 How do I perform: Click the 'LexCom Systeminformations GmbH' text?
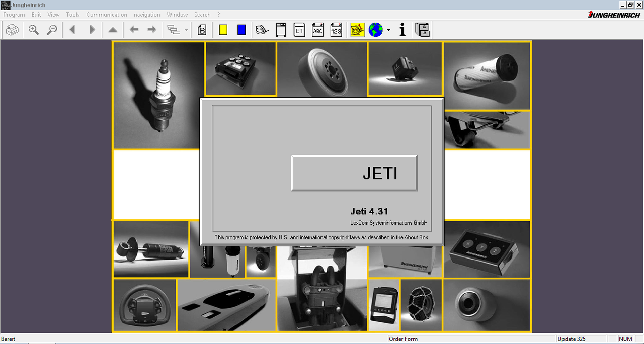(x=389, y=223)
